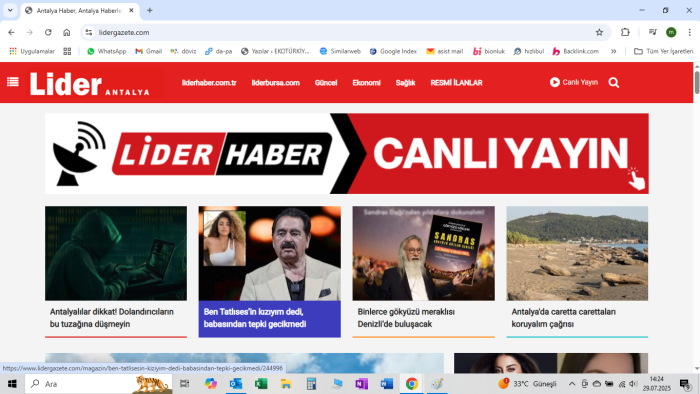Viewport: 700px width, 394px height.
Task: Open Antalya'da caretta carettaları headline
Action: pos(563,318)
